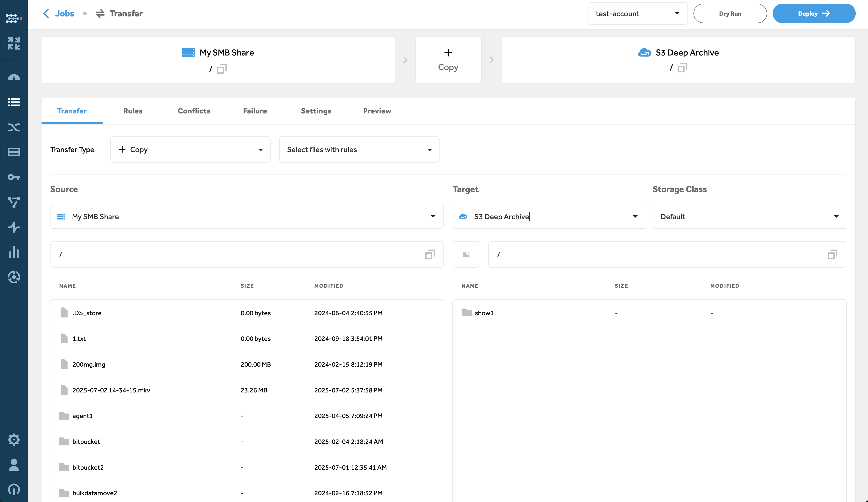The height and width of the screenshot is (502, 868).
Task: Open the Target S3 Deep Archive dropdown
Action: (549, 216)
